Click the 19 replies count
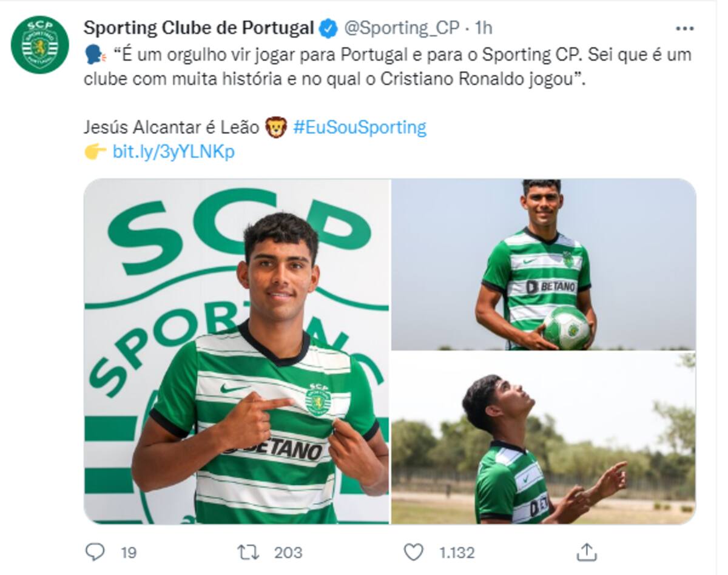Screen dimensions: 728x575 129,553
